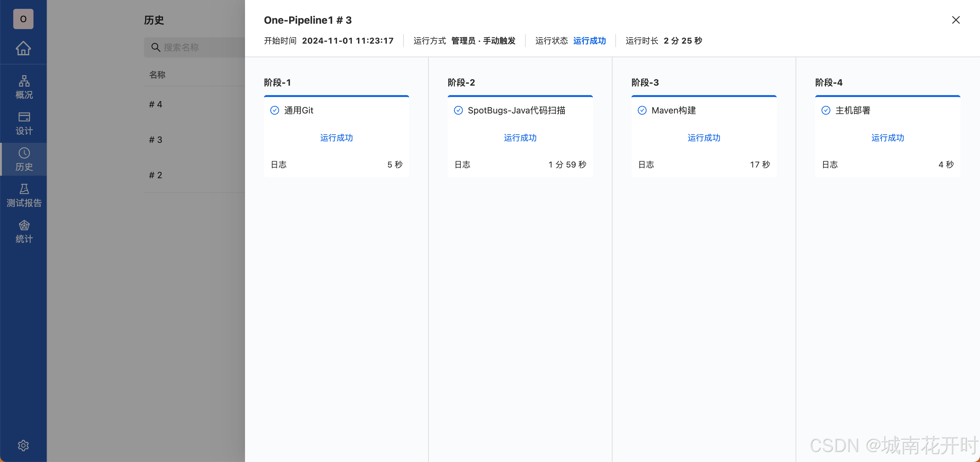Click the Maven构建 task title
This screenshot has width=980, height=462.
click(x=673, y=111)
